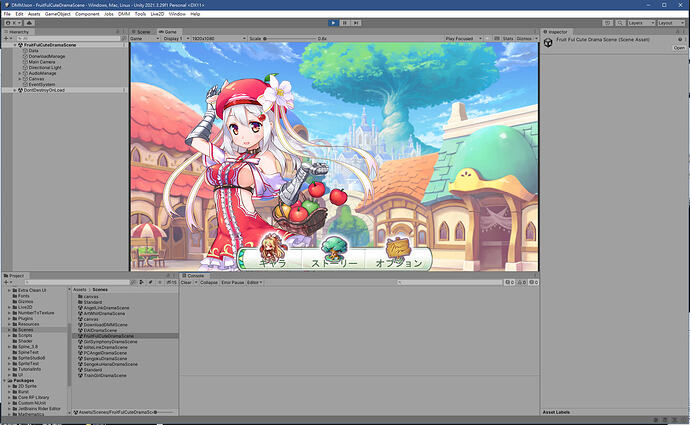This screenshot has width=690, height=425.
Task: Click the Open button in the Inspector
Action: (679, 48)
